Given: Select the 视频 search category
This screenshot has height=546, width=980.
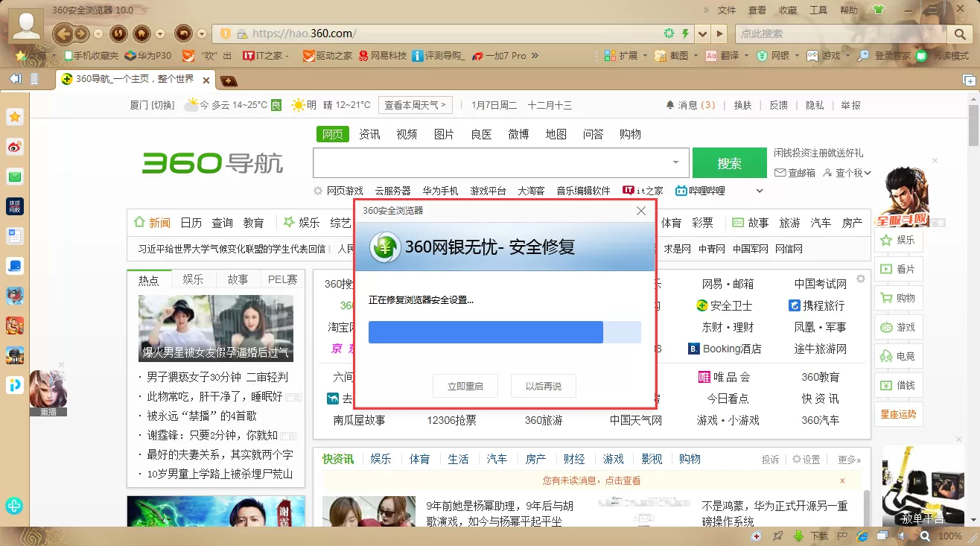Looking at the screenshot, I should pyautogui.click(x=407, y=134).
